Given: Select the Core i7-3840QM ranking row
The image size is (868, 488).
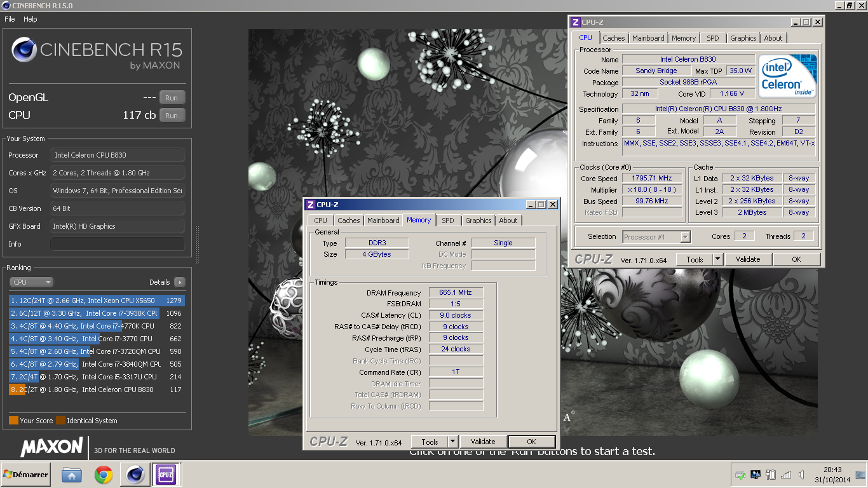Looking at the screenshot, I should 96,364.
